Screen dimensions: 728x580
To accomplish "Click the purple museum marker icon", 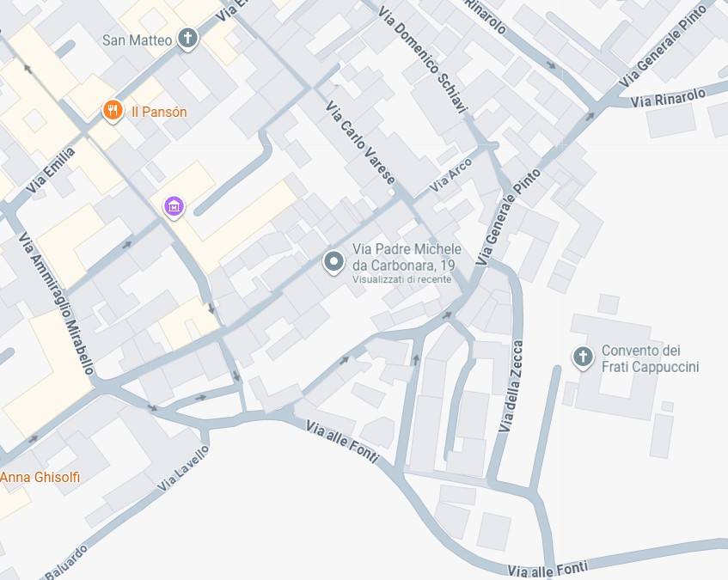I will point(174,207).
